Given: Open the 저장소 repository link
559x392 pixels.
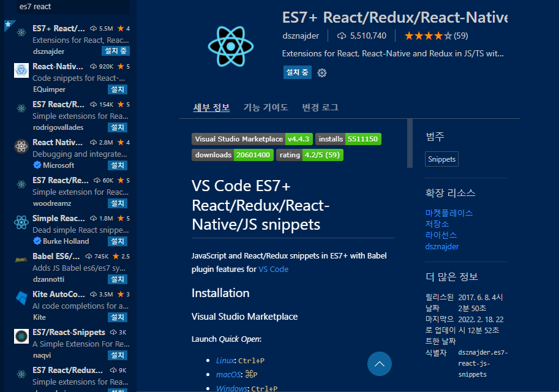Looking at the screenshot, I should pyautogui.click(x=437, y=224).
